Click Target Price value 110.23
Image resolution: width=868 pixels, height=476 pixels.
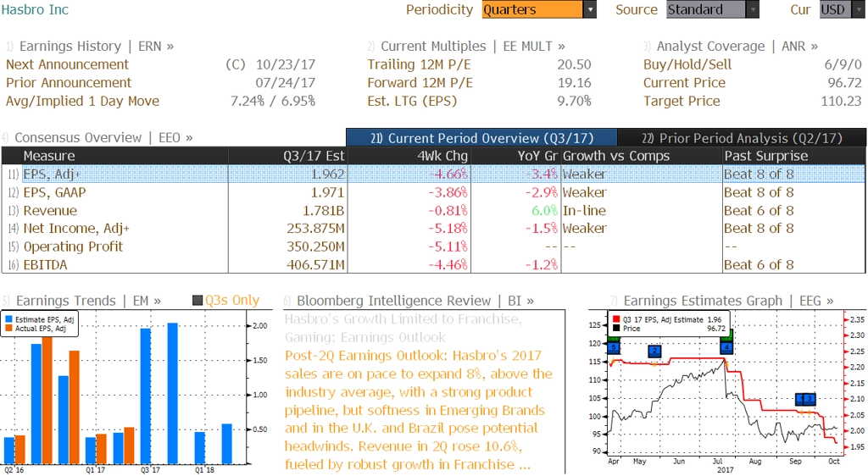click(x=841, y=101)
